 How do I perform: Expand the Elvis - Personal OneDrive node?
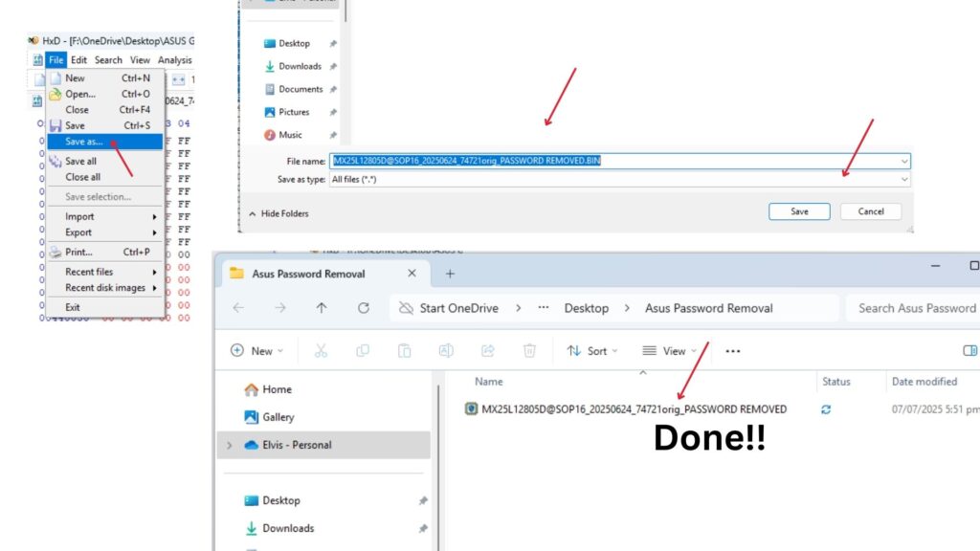click(x=230, y=445)
